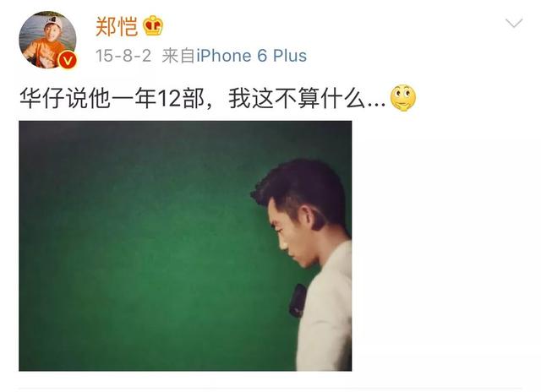Click the orange verified V badge
The width and height of the screenshot is (541, 392).
(68, 61)
